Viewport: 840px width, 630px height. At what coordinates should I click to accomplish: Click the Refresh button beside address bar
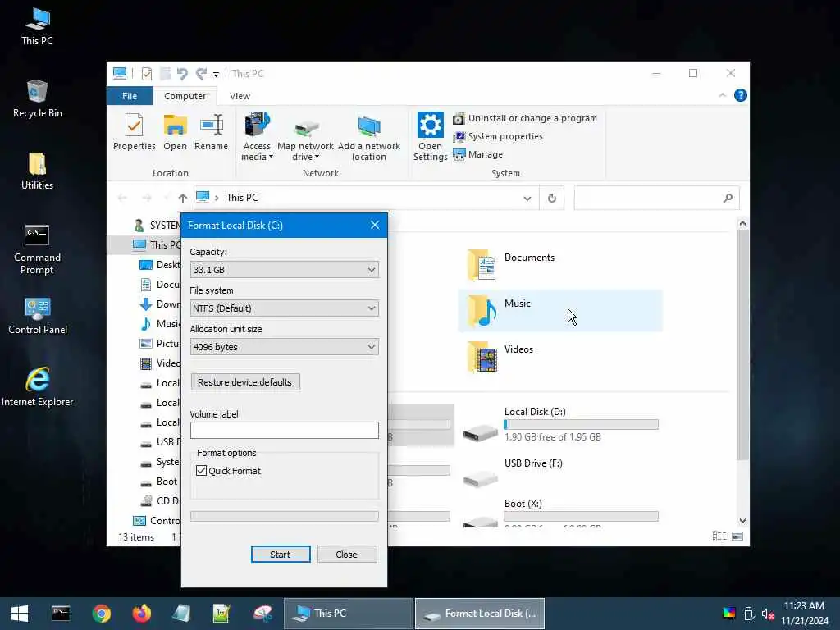(552, 199)
